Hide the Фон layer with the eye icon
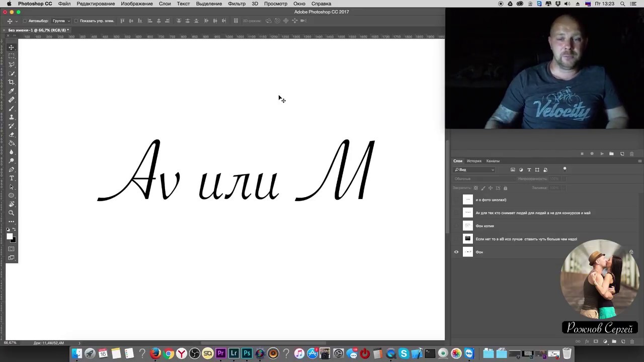The height and width of the screenshot is (362, 644). (456, 252)
